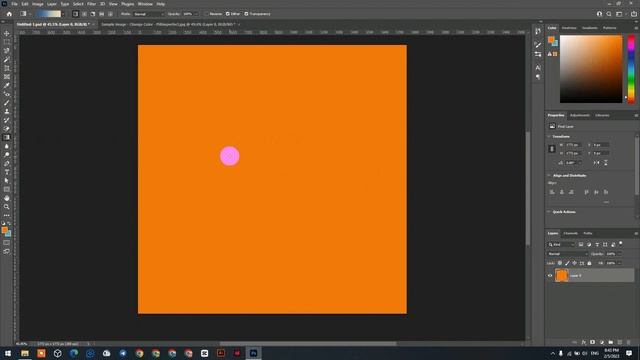Toggle link width and height chain
Viewport: 640px width, 360px height.
pos(552,149)
